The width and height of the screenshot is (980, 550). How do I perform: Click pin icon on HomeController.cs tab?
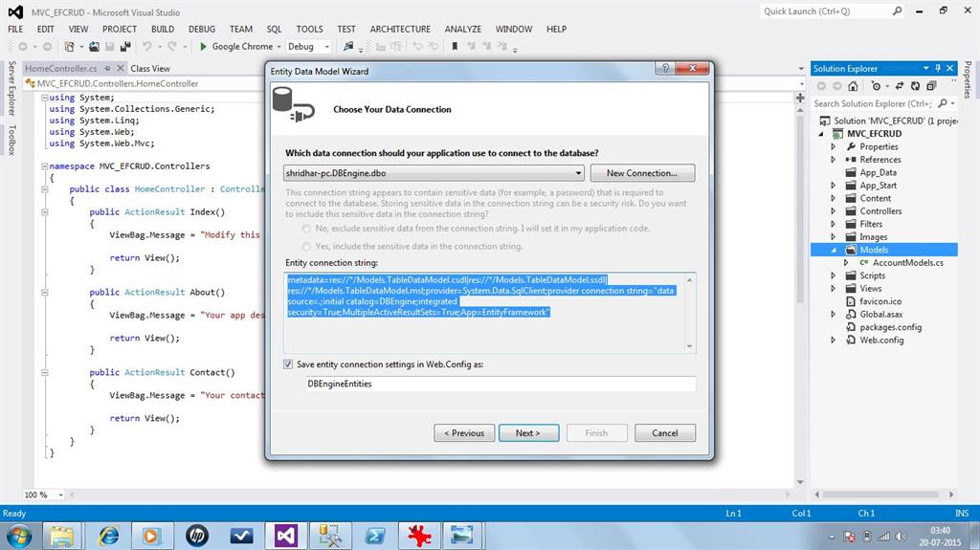[x=107, y=68]
